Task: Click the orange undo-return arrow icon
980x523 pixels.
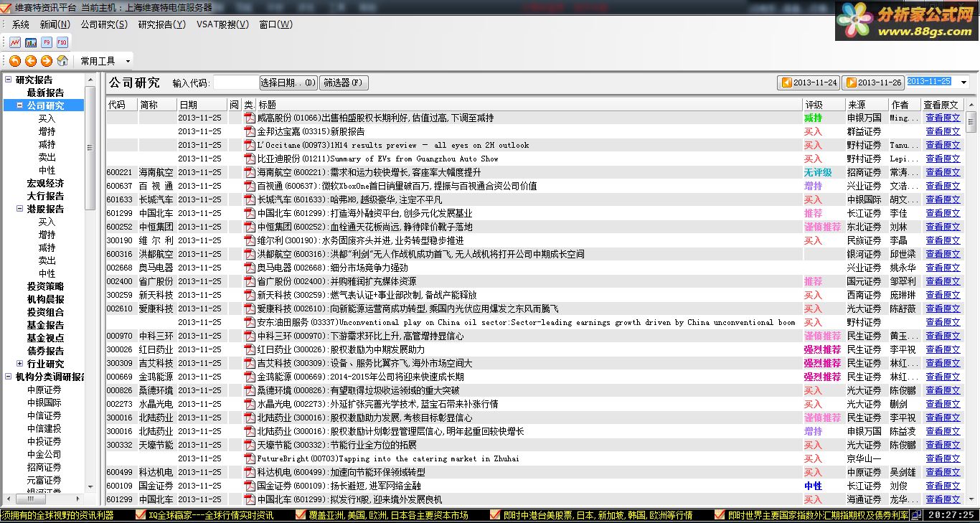Action: click(15, 61)
